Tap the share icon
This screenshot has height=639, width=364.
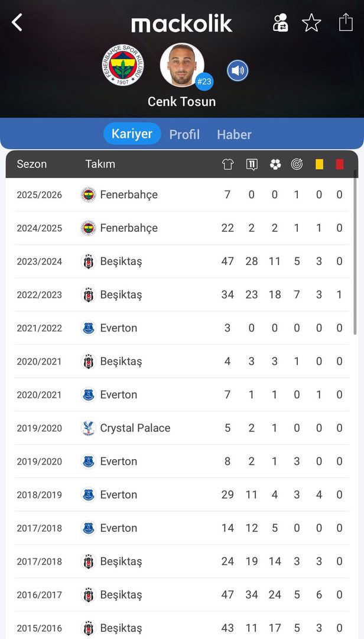(345, 22)
